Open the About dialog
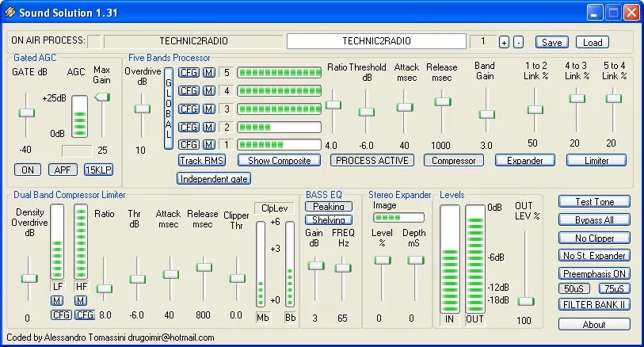 coord(594,324)
